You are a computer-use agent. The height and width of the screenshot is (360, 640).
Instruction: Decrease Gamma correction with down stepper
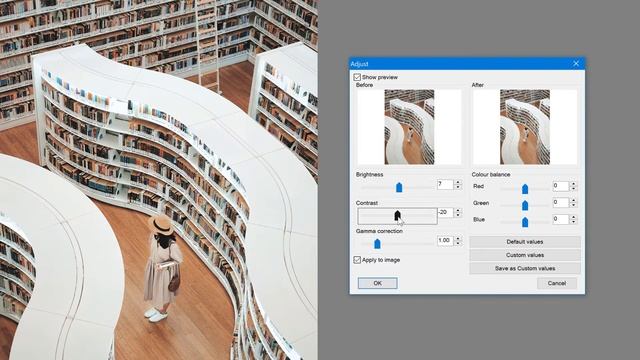point(458,243)
